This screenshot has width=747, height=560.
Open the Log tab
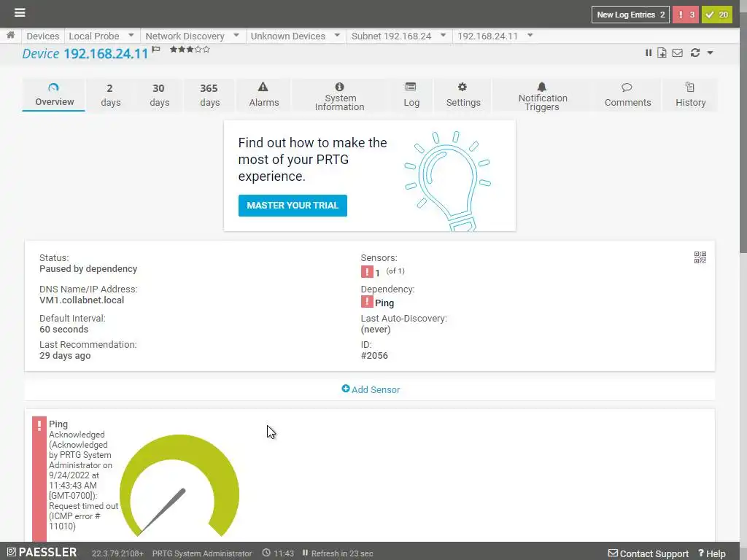click(411, 96)
